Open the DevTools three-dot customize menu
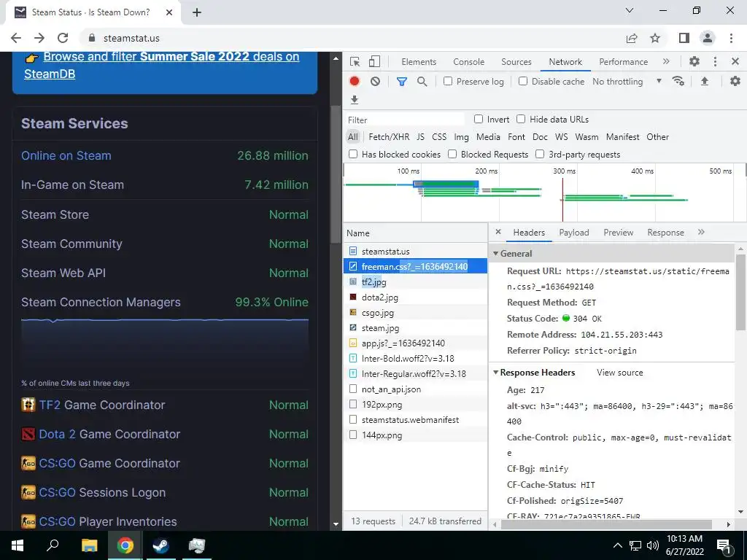Screen dimensions: 747x560 [715, 61]
